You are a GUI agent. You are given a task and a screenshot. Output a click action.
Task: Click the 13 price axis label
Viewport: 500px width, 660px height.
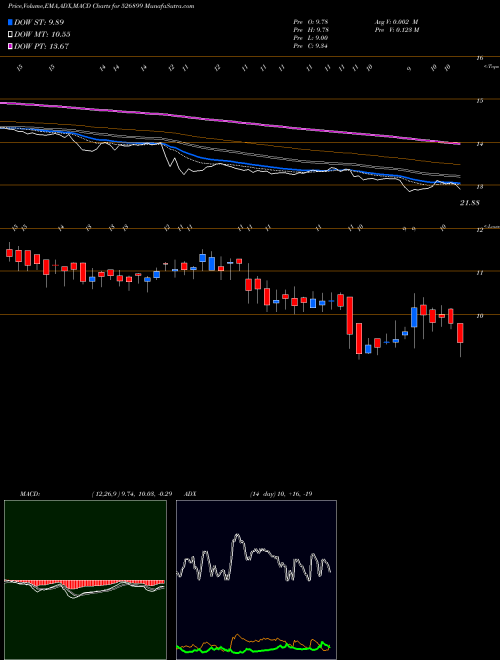[479, 186]
